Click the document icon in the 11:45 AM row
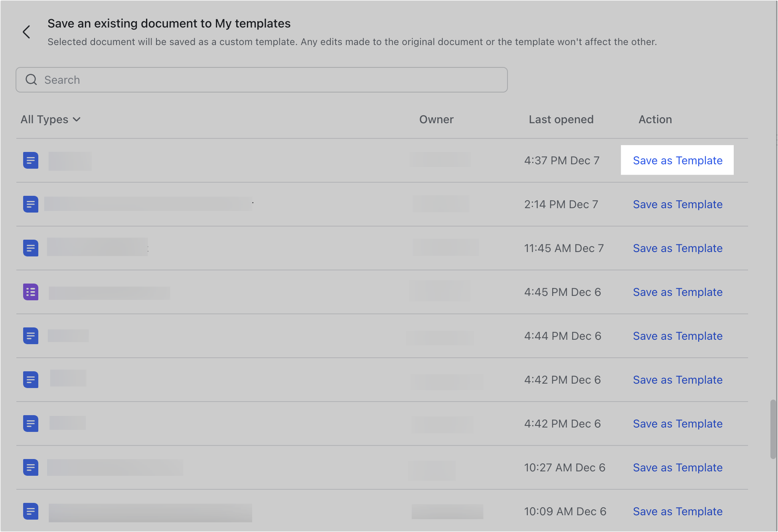Screen dimensions: 778x532 tap(31, 248)
